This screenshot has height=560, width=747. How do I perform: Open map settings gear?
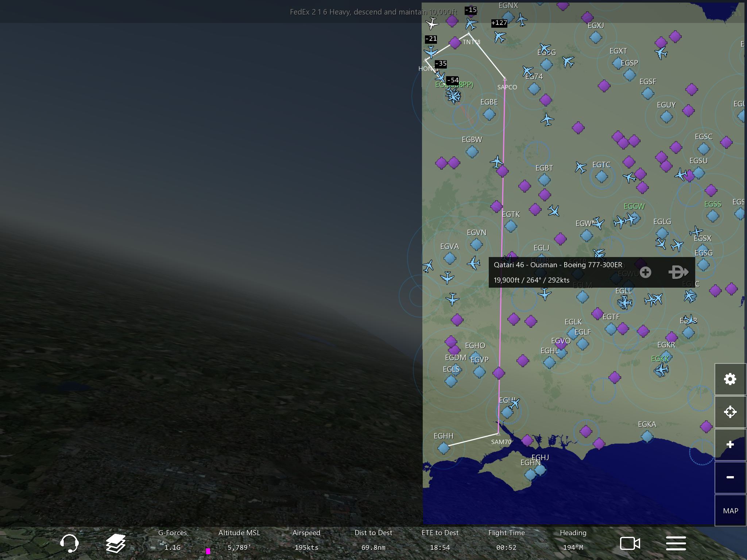pyautogui.click(x=730, y=379)
